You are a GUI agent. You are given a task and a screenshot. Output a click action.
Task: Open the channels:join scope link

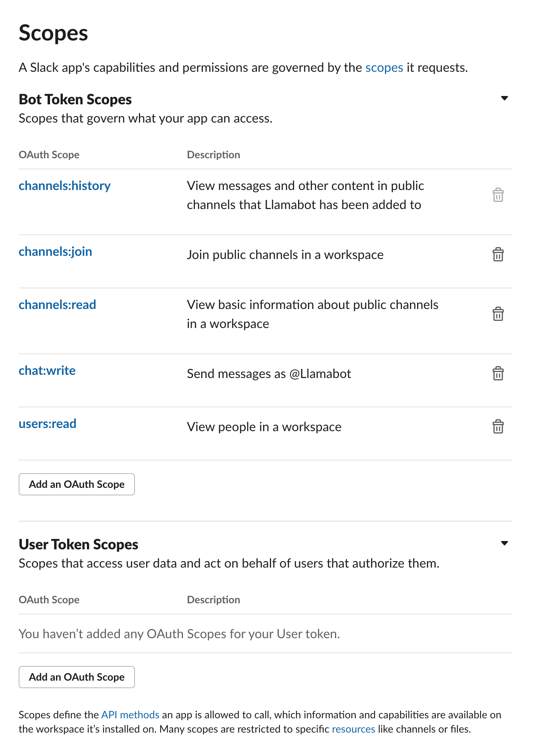[56, 251]
